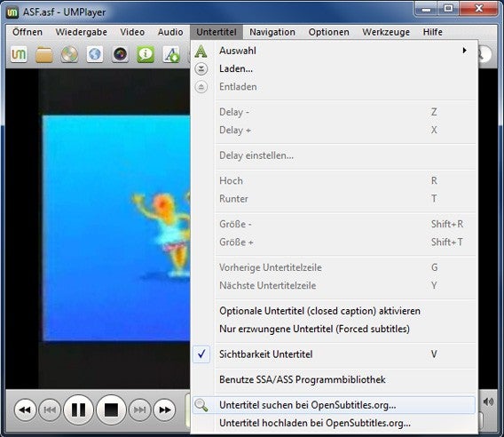This screenshot has height=437, width=504.
Task: Select Vorherige Untertitelzeile entry
Action: [x=334, y=267]
